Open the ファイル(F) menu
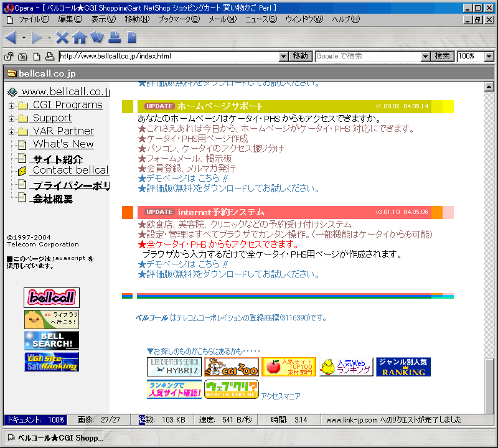The height and width of the screenshot is (448, 498). pyautogui.click(x=34, y=19)
